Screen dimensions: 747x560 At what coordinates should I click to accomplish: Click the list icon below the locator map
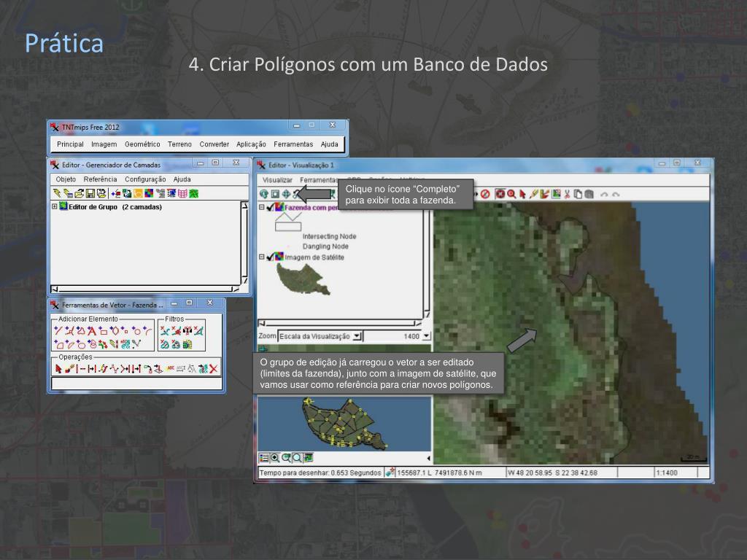coord(264,458)
